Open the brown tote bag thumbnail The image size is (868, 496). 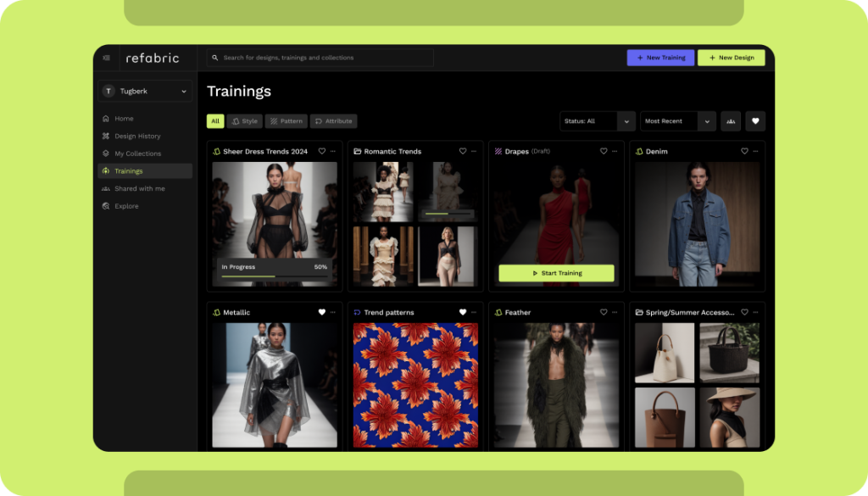[665, 417]
